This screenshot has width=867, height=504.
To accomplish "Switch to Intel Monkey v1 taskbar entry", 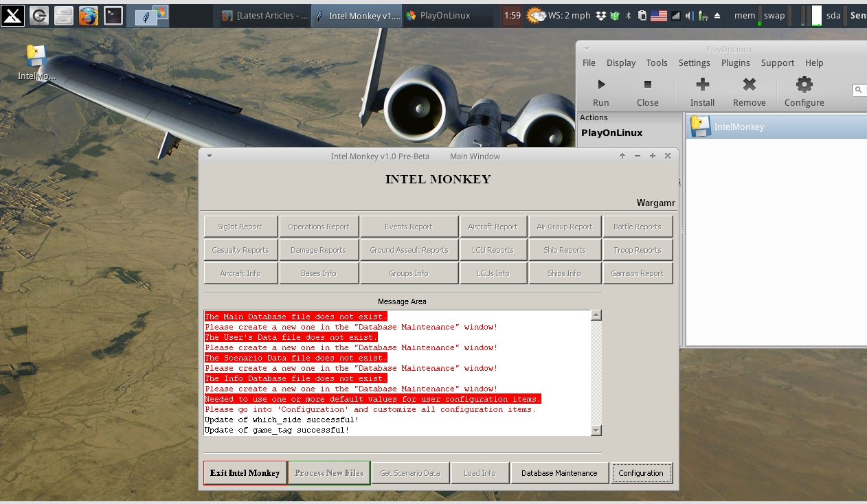I will (x=357, y=15).
